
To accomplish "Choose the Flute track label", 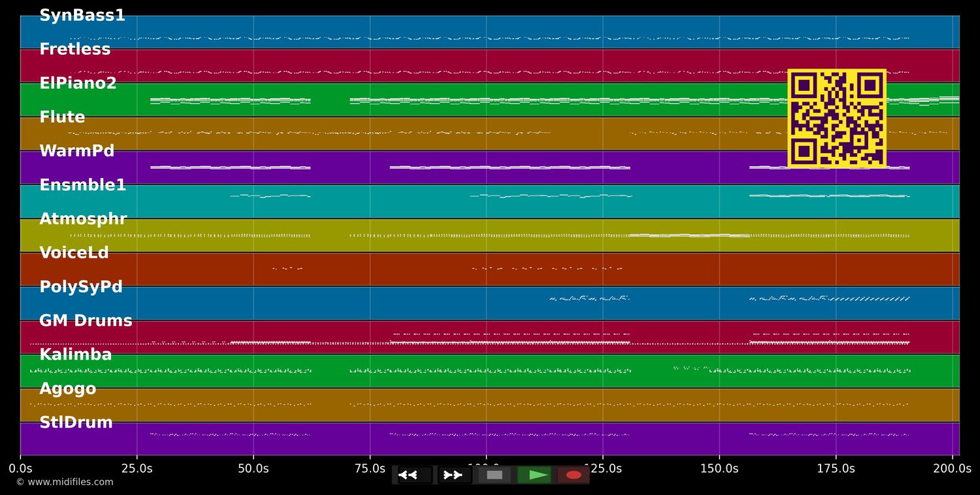I will pos(62,118).
